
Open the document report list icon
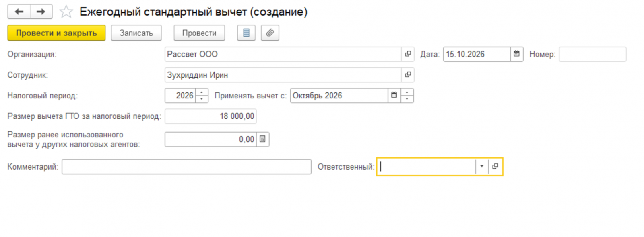246,33
